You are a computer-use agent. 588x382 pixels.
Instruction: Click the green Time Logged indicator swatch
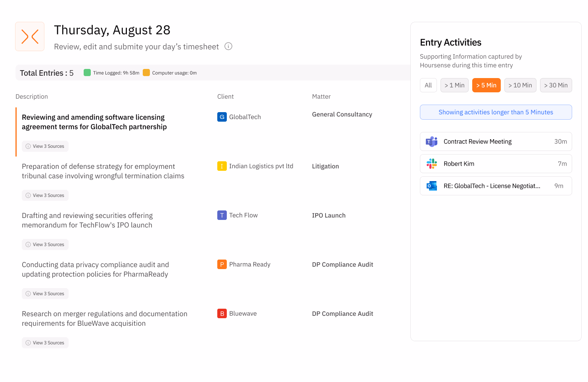tap(87, 73)
